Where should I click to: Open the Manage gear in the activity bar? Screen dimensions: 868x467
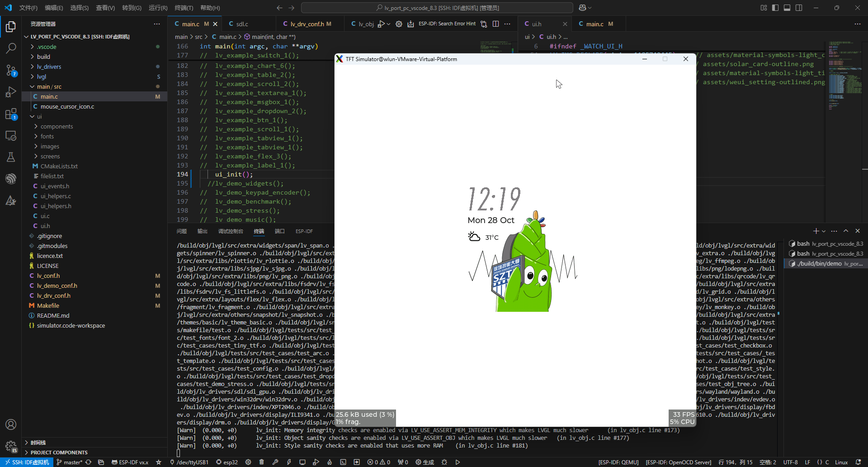tap(11, 446)
